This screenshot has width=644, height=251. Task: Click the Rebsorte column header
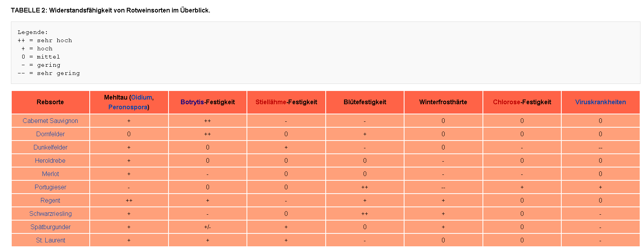(x=50, y=102)
